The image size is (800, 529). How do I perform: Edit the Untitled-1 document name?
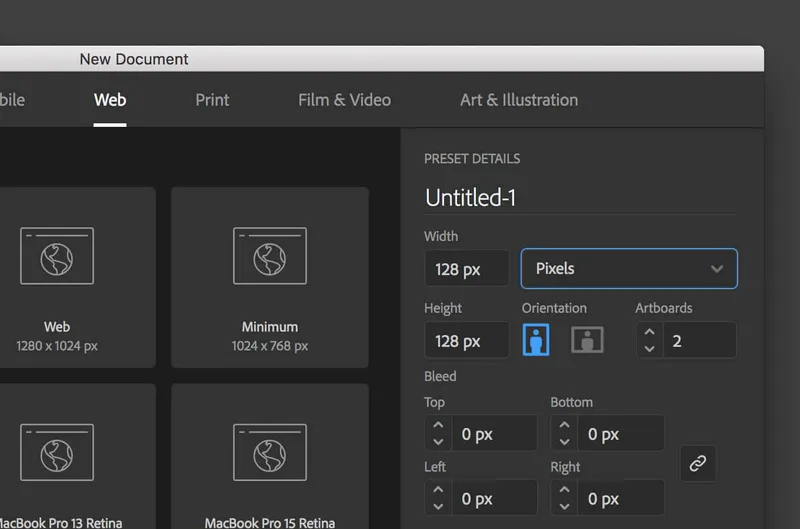click(470, 198)
